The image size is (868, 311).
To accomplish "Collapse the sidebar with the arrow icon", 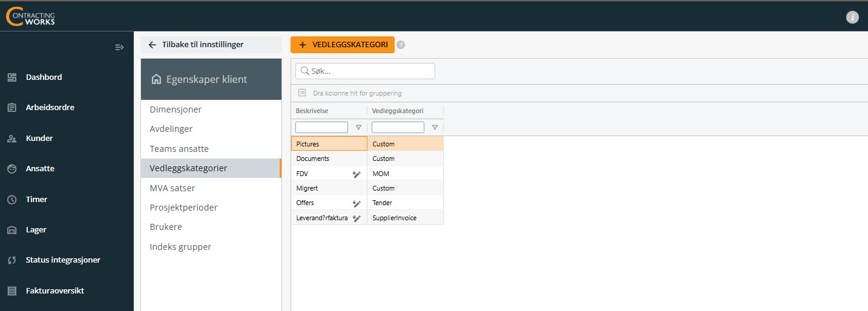I will [x=119, y=47].
